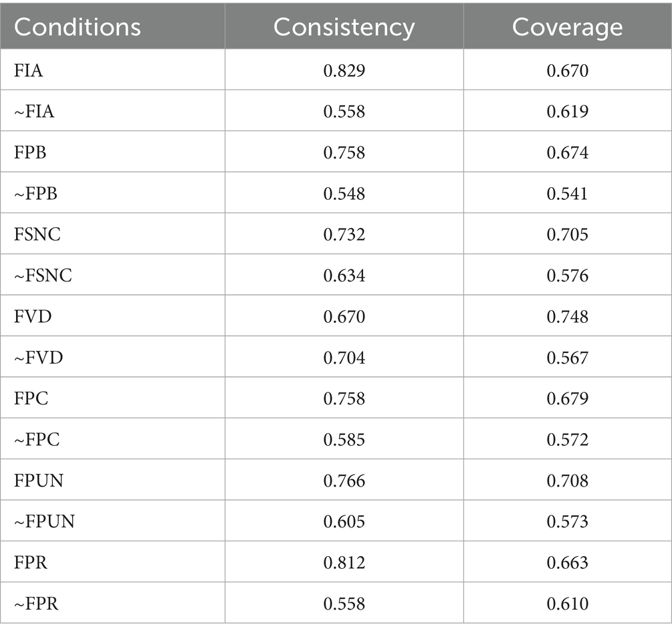Select the FVD row label
Image resolution: width=672 pixels, height=635 pixels.
[32, 317]
